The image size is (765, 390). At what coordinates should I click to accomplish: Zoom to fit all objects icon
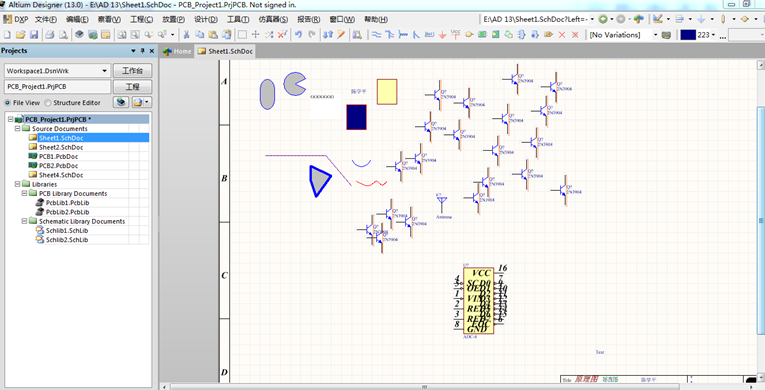coord(121,35)
